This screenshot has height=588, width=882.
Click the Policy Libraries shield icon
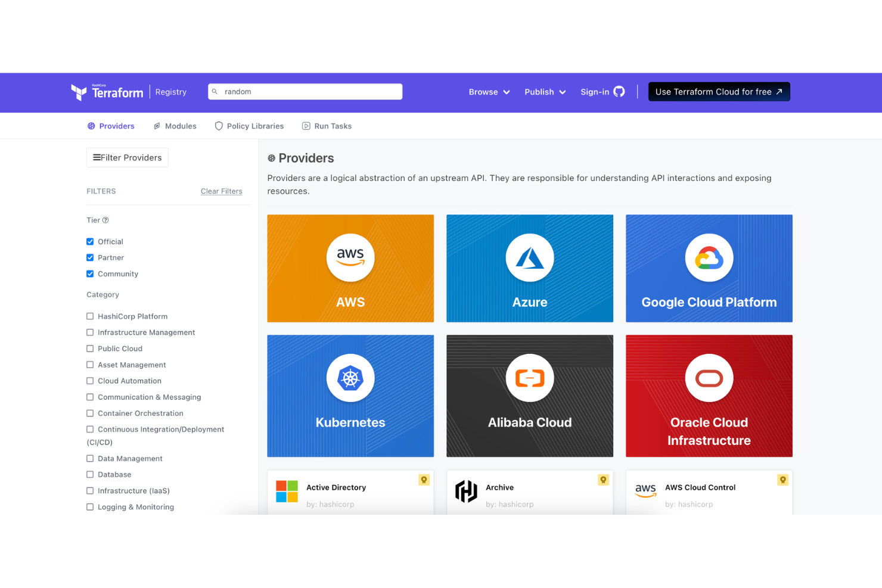[x=219, y=126]
